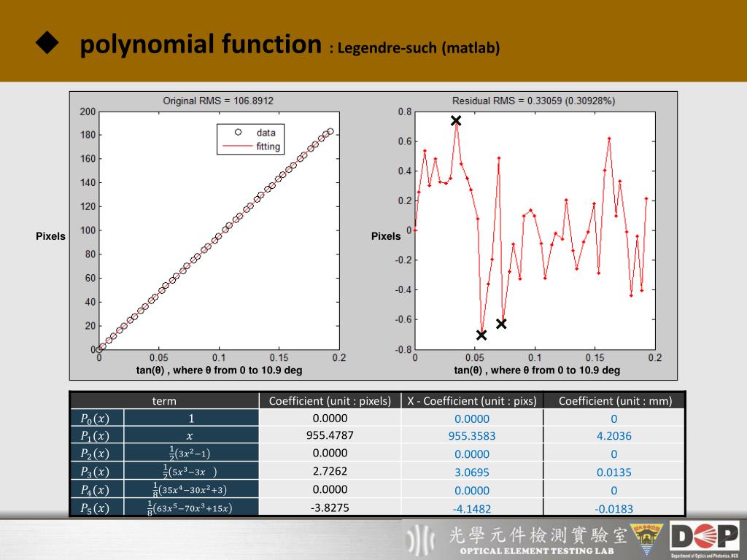The width and height of the screenshot is (747, 560).
Task: Click the 'X - Coefficient (unit : pixs)' header
Action: point(472,400)
